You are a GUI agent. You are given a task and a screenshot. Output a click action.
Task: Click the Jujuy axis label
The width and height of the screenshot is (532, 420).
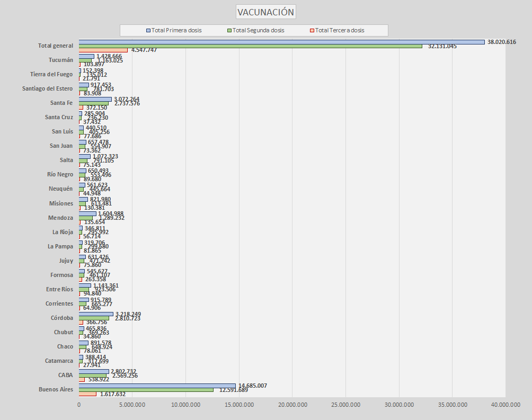click(x=66, y=261)
